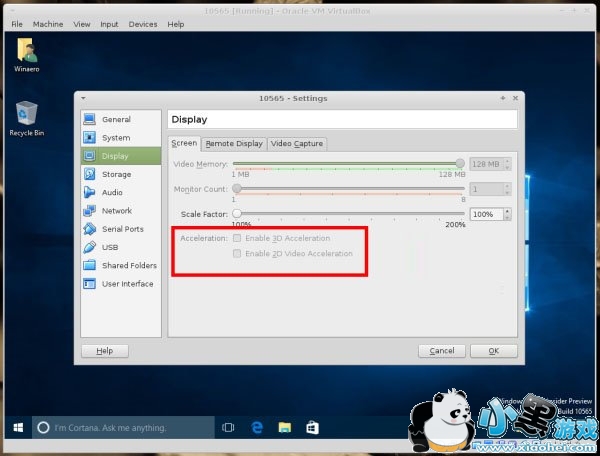Click the Scale Factor spinbox arrows
The height and width of the screenshot is (456, 600).
point(507,213)
